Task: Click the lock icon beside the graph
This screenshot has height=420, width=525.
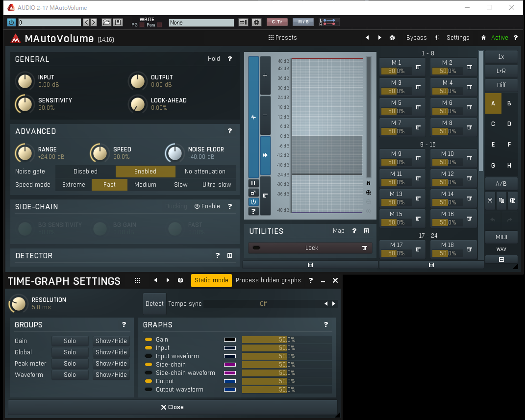Action: [369, 183]
